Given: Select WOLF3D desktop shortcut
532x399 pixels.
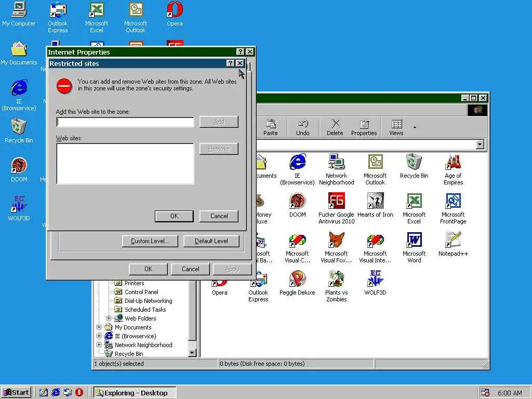Looking at the screenshot, I should pyautogui.click(x=19, y=209).
